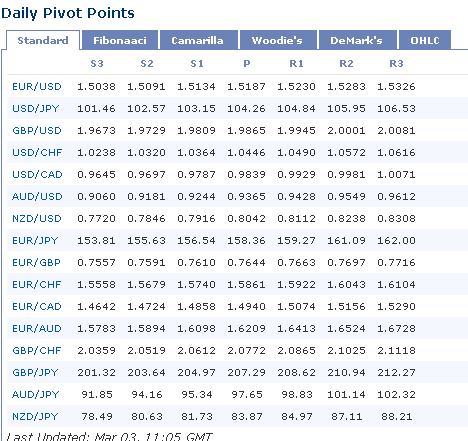The width and height of the screenshot is (468, 441).
Task: Open the GBP/JPY pair link
Action: coord(35,373)
